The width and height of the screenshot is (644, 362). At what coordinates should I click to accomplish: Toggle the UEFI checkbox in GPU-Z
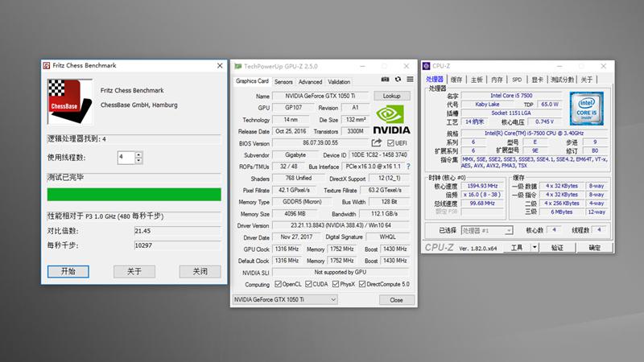click(390, 143)
